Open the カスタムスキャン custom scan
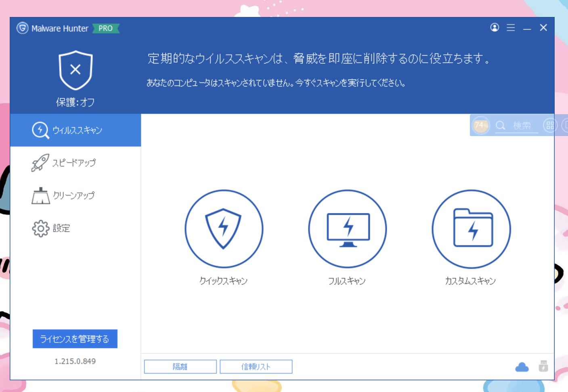Viewport: 568px width, 392px height. point(471,229)
